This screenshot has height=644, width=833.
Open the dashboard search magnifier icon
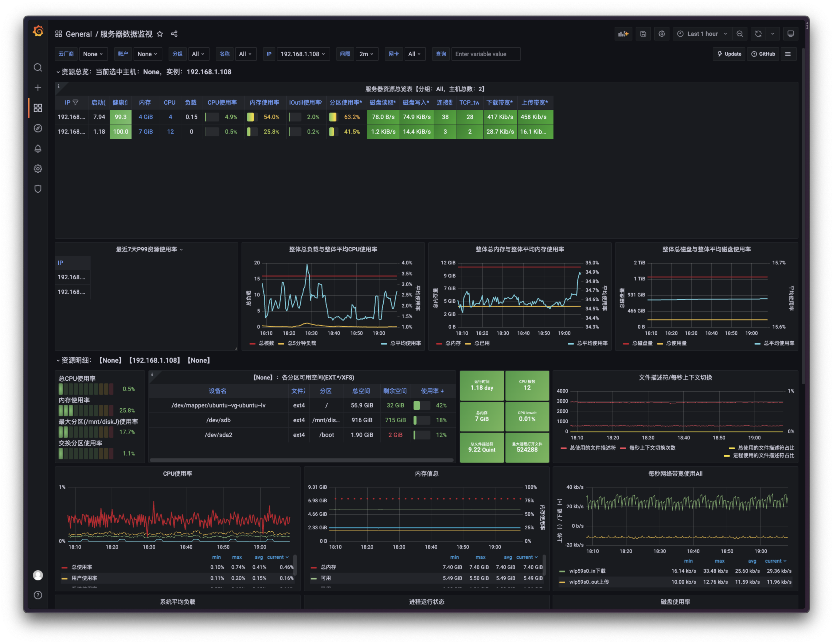pos(38,67)
